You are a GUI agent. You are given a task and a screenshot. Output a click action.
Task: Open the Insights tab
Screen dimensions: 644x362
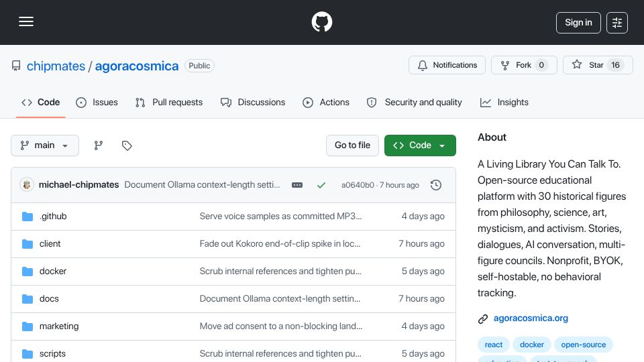pos(504,102)
